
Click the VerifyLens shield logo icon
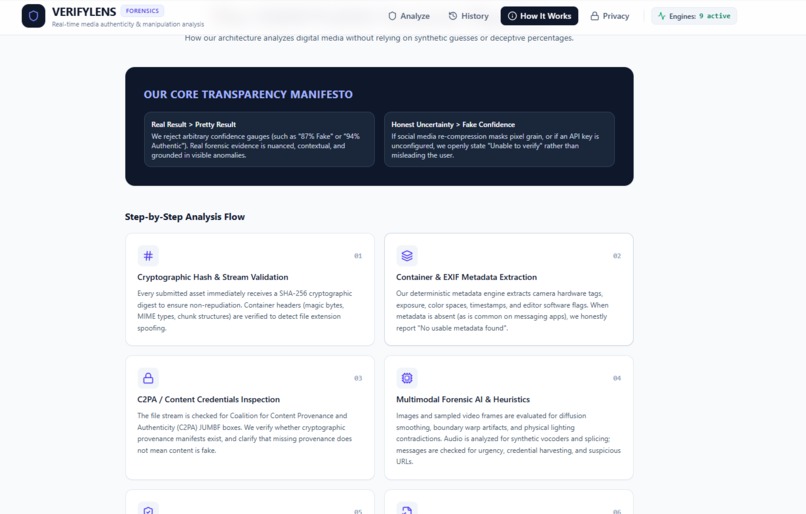pos(33,16)
